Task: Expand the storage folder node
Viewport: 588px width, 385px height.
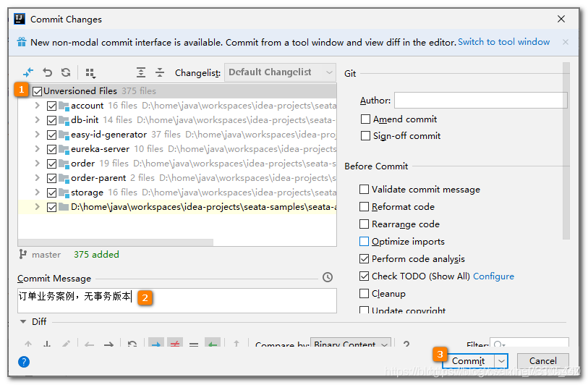Action: pos(37,192)
